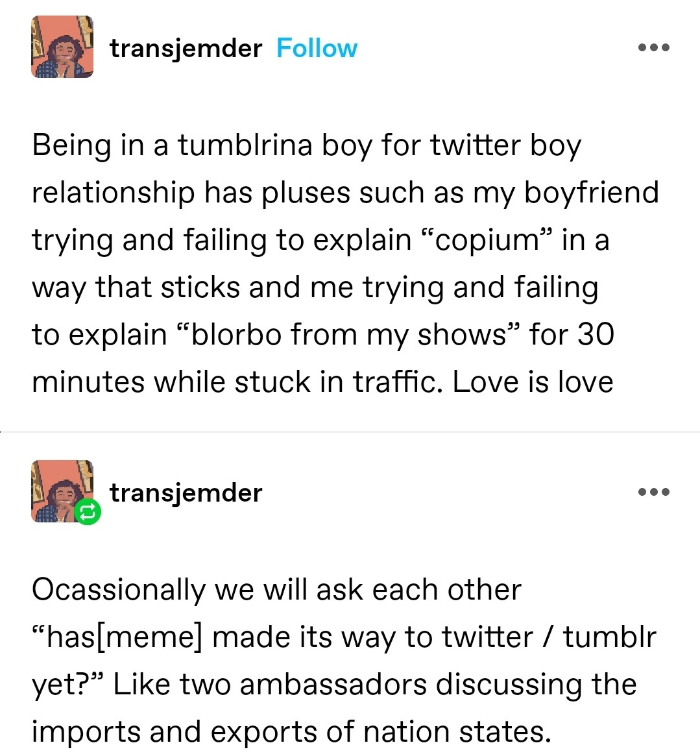
Task: Open the top post's three-dot menu
Action: 653,47
